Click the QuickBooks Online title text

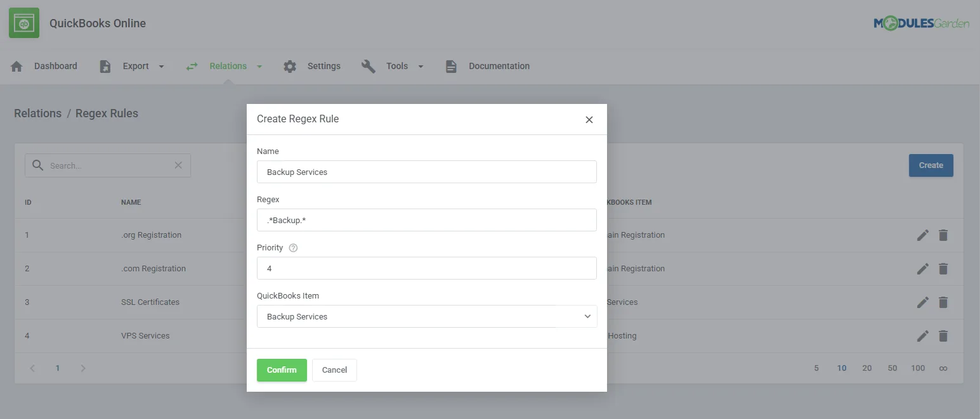pyautogui.click(x=98, y=23)
